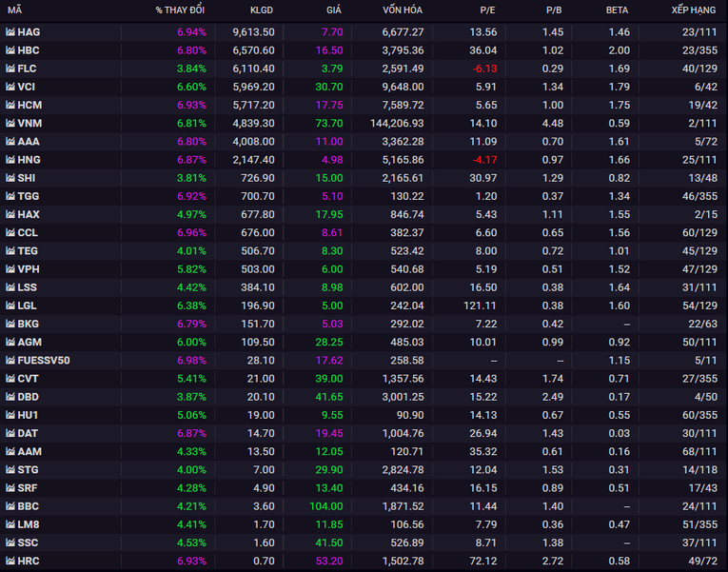This screenshot has height=572, width=728.
Task: Click the P/E column header
Action: (x=485, y=10)
